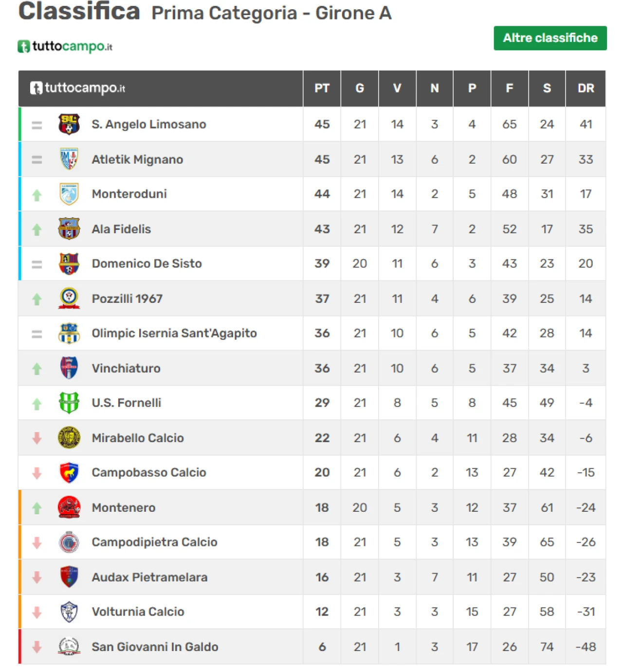Click the Monteroduni team crest
Viewport: 623px width, 672px height.
[x=69, y=194]
